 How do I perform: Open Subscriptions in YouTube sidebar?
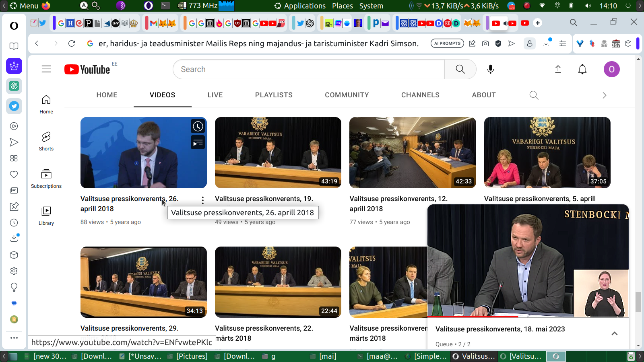pos(46,179)
